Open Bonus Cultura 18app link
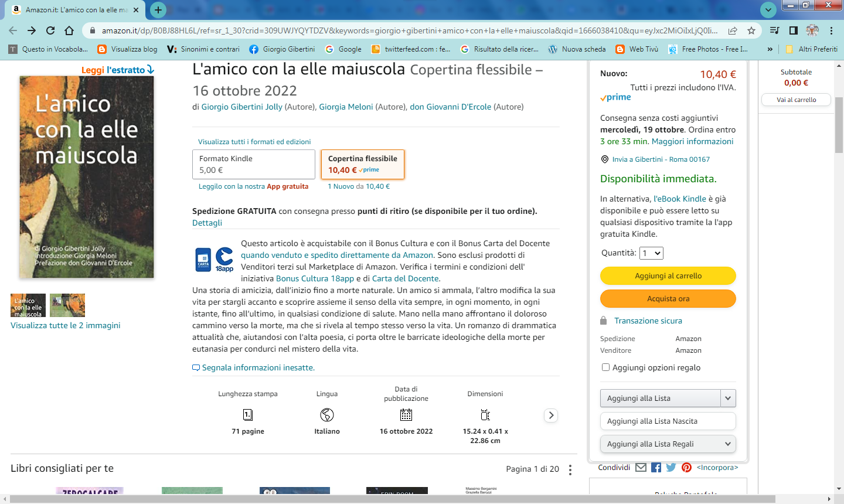This screenshot has height=504, width=844. 315,278
